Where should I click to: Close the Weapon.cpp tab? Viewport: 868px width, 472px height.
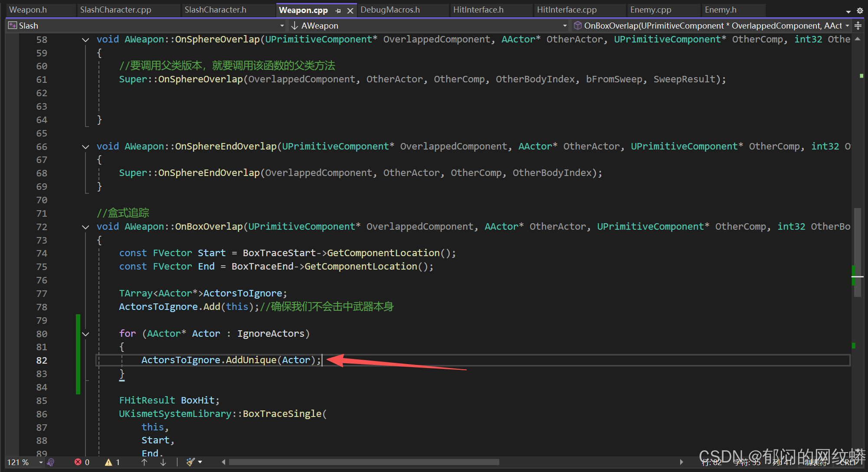(350, 10)
